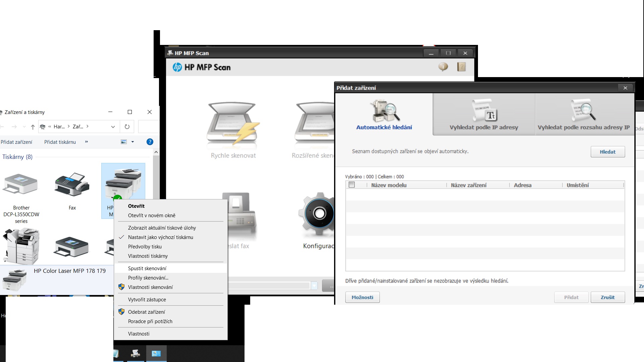Toggle Nastavit jako výchozí tiskárnu
This screenshot has height=362, width=644.
[160, 237]
